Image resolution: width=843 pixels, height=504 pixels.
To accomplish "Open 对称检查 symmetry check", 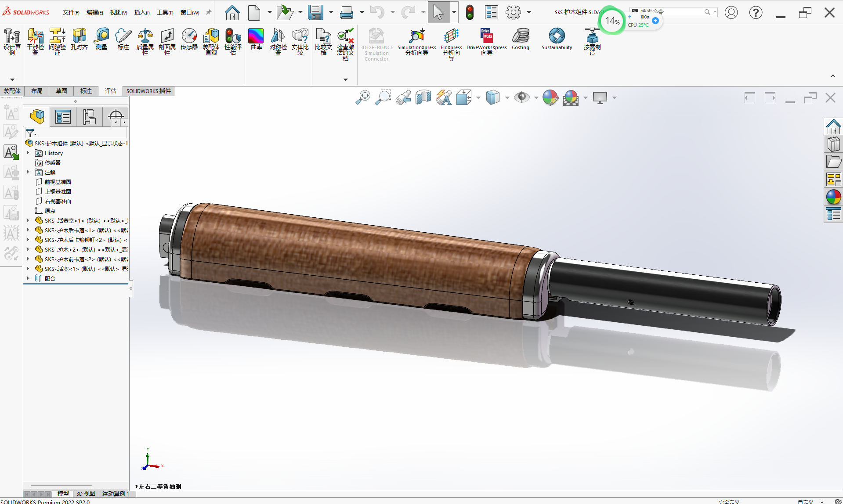I will (x=278, y=41).
